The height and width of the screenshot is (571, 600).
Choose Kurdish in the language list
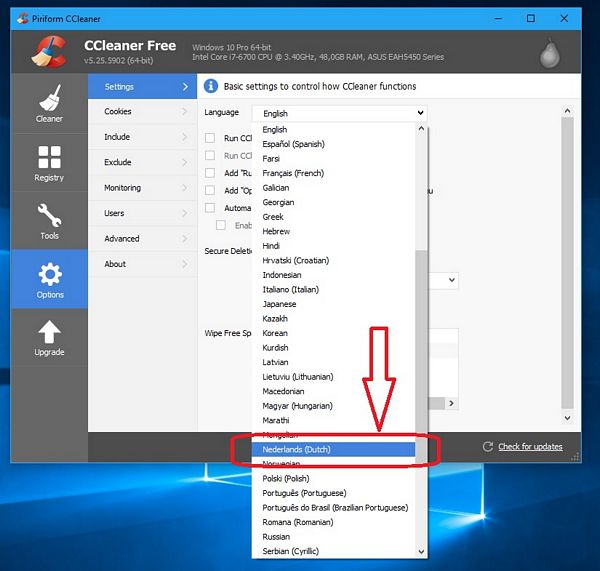point(333,347)
